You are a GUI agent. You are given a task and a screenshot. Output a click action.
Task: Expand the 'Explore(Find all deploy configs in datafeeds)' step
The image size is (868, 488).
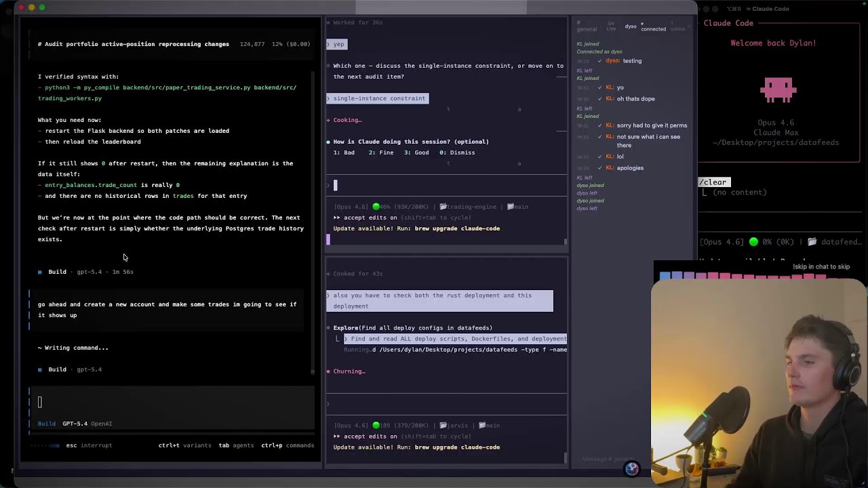tap(412, 328)
